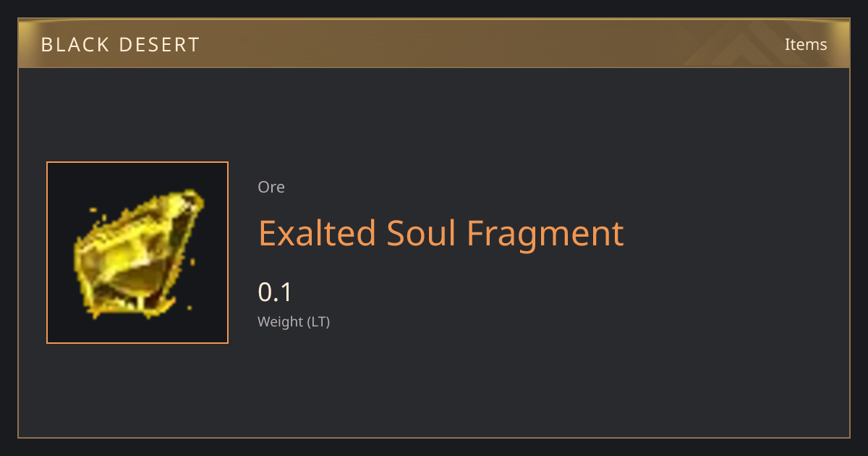The image size is (868, 456).
Task: Click the orange-bordered item thumbnail frame
Action: point(137,253)
